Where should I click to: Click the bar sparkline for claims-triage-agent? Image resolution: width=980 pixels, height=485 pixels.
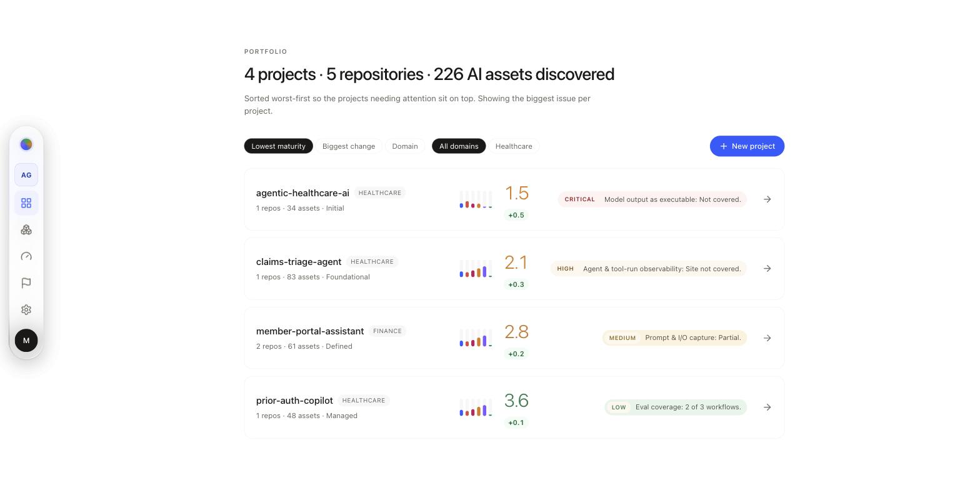[x=476, y=269]
